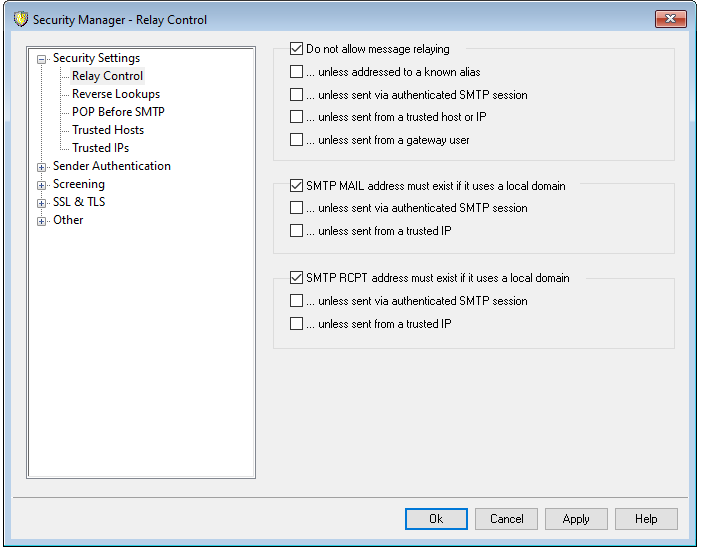Image resolution: width=701 pixels, height=551 pixels.
Task: Click the Ok button
Action: click(x=436, y=519)
